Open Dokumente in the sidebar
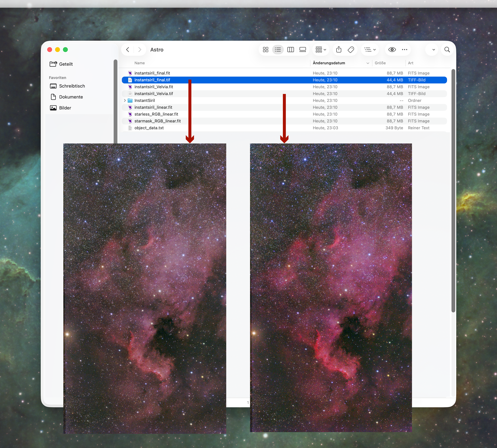497x448 pixels. point(67,97)
